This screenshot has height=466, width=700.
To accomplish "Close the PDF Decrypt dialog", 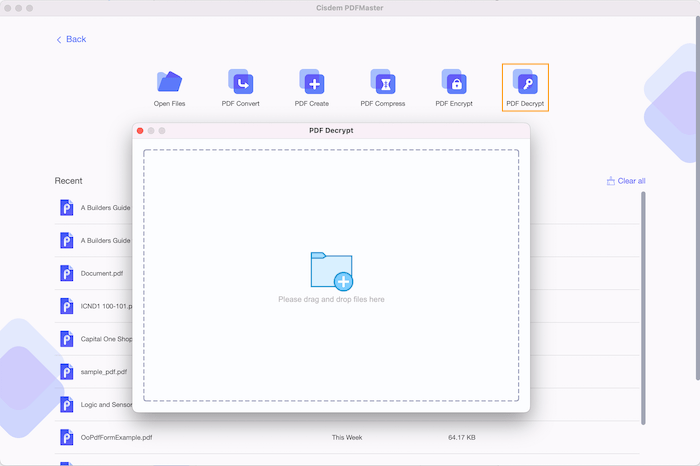I will pos(140,131).
